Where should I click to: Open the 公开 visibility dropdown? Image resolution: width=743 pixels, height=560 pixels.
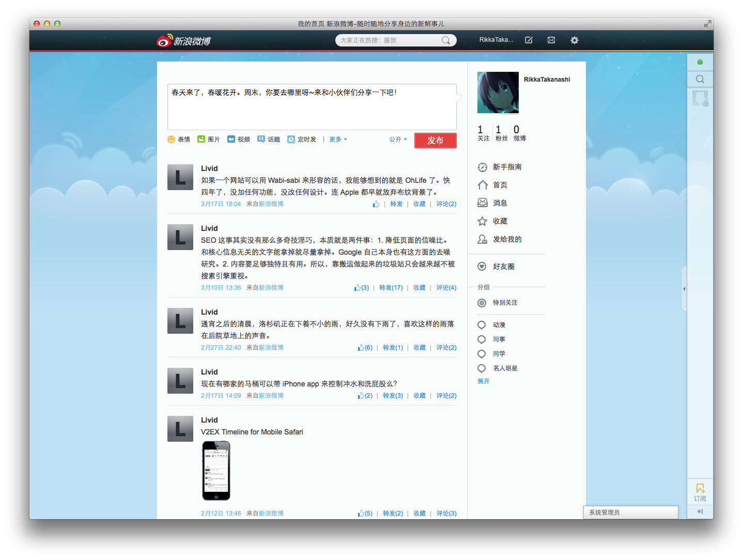398,139
